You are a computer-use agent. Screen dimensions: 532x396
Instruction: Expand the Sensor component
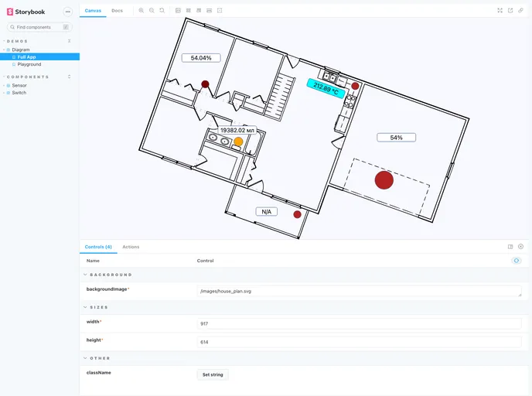pyautogui.click(x=19, y=86)
